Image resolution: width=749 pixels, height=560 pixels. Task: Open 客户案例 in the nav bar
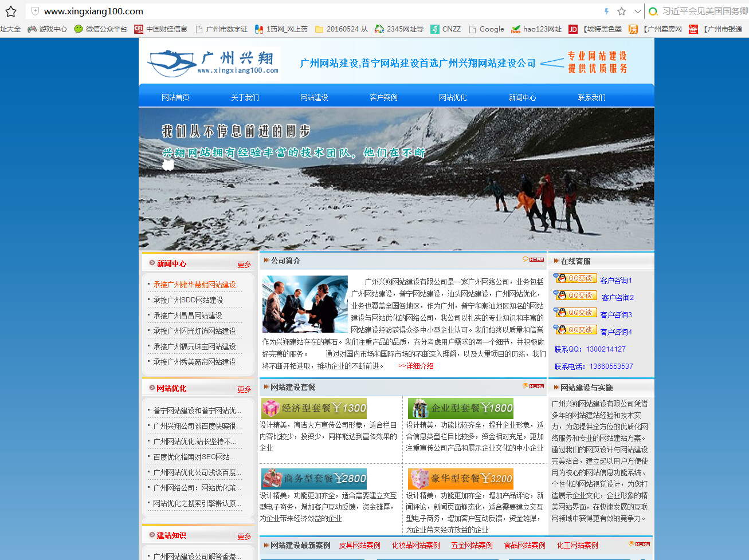pos(383,97)
